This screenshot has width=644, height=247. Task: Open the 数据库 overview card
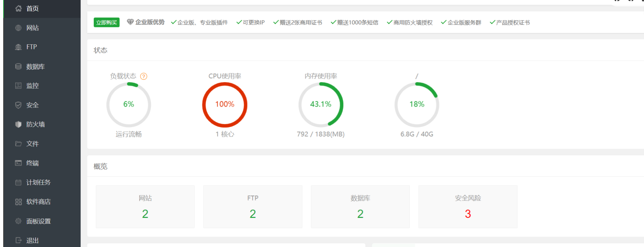[x=360, y=207]
